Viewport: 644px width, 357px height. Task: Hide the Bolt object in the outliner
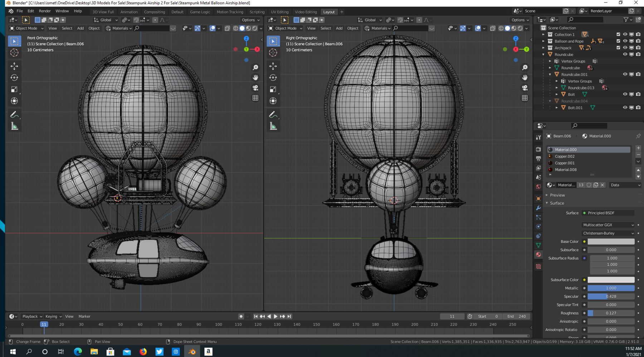point(625,94)
